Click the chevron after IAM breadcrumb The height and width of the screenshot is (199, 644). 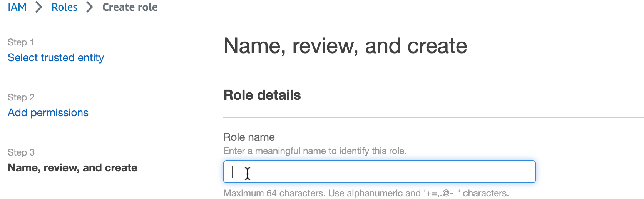[x=39, y=7]
